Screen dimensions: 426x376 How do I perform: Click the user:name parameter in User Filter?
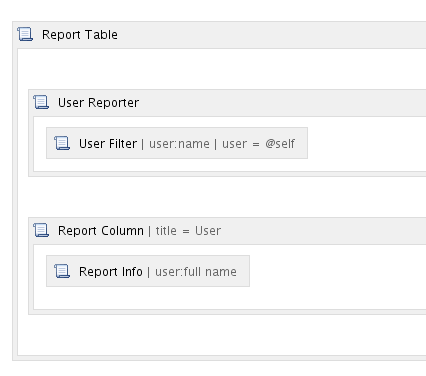pyautogui.click(x=179, y=144)
